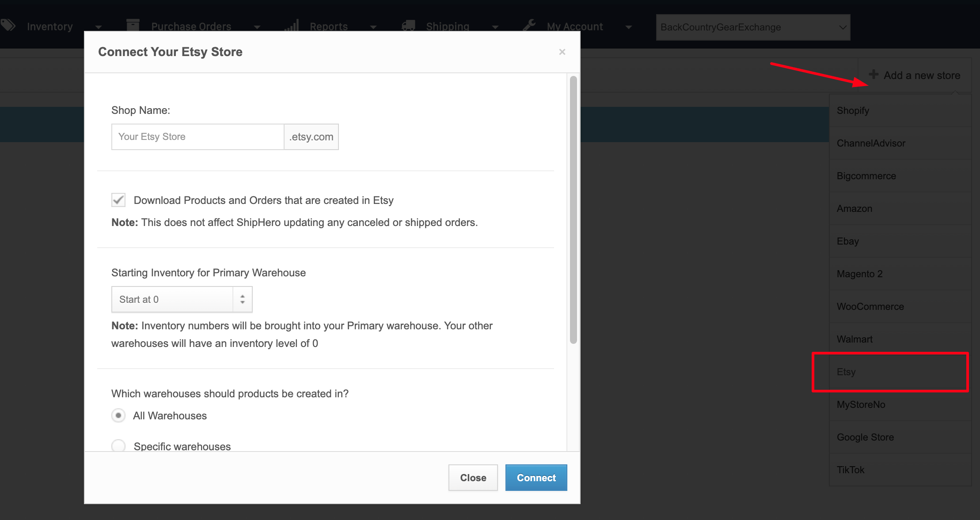Screen dimensions: 980x520
Task: Open the My Account menu
Action: pyautogui.click(x=575, y=26)
